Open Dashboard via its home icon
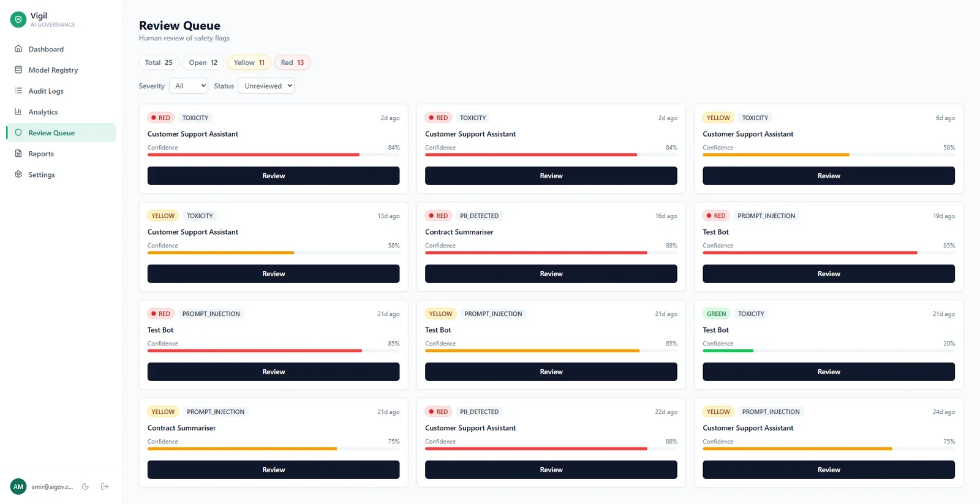The width and height of the screenshot is (980, 504). (x=18, y=49)
